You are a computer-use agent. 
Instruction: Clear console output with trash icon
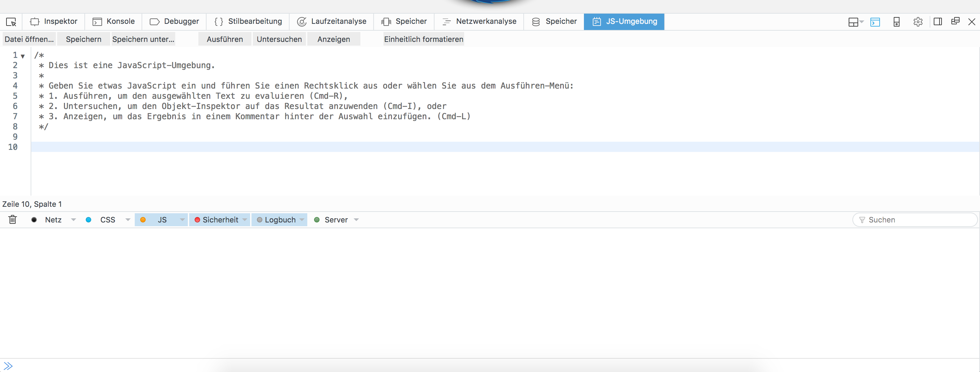pos(13,220)
